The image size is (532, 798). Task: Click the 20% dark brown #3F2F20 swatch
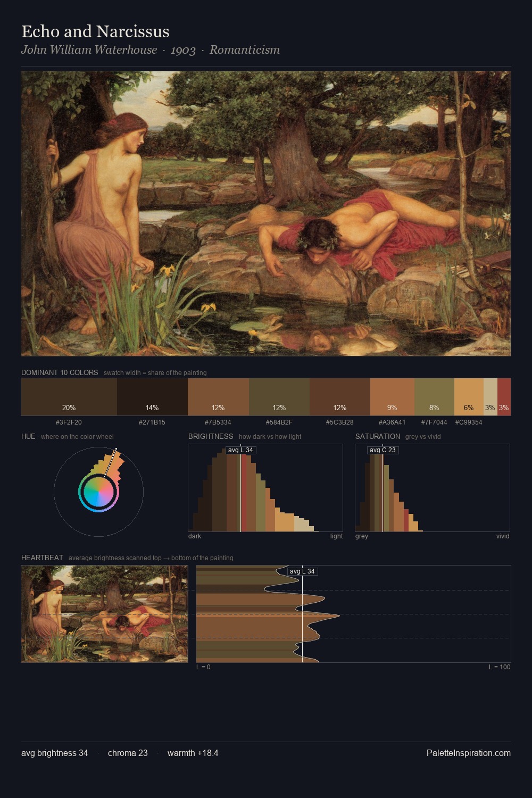tap(69, 397)
